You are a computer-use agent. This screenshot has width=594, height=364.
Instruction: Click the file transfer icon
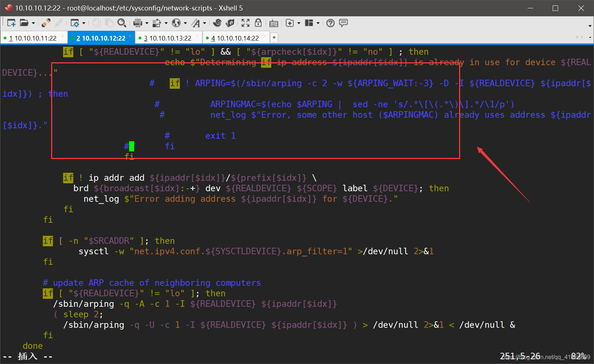click(x=157, y=23)
